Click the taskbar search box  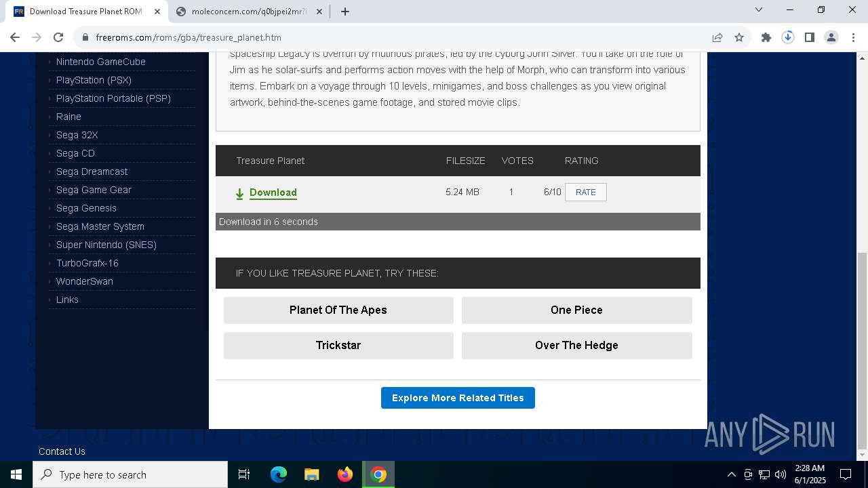pyautogui.click(x=130, y=474)
